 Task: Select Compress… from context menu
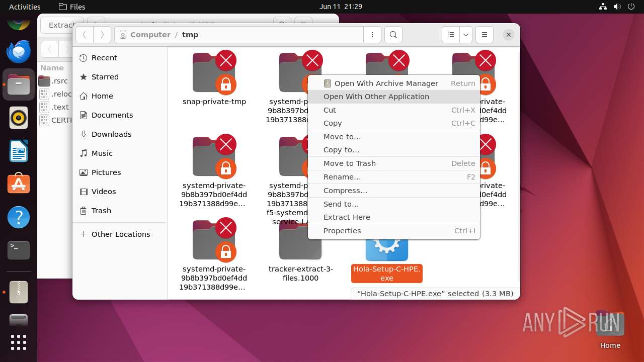[394, 191]
